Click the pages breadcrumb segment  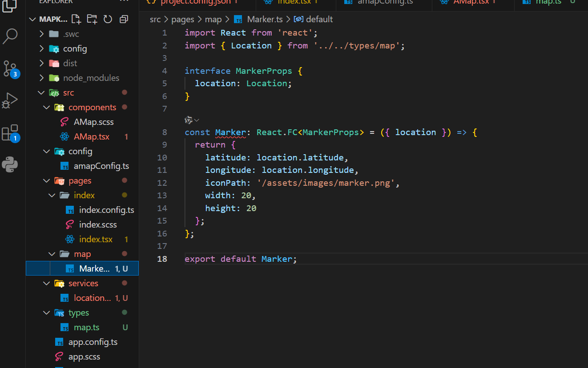(x=182, y=19)
